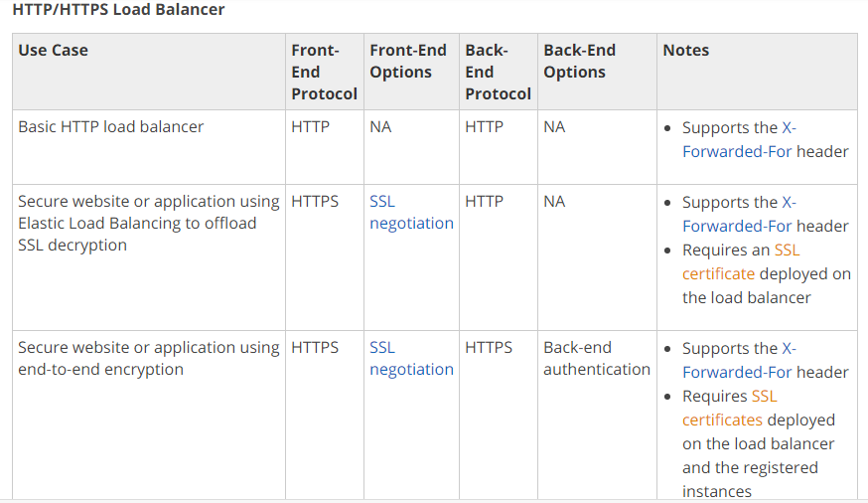Click the Use Case column header
This screenshot has width=868, height=503.
54,51
